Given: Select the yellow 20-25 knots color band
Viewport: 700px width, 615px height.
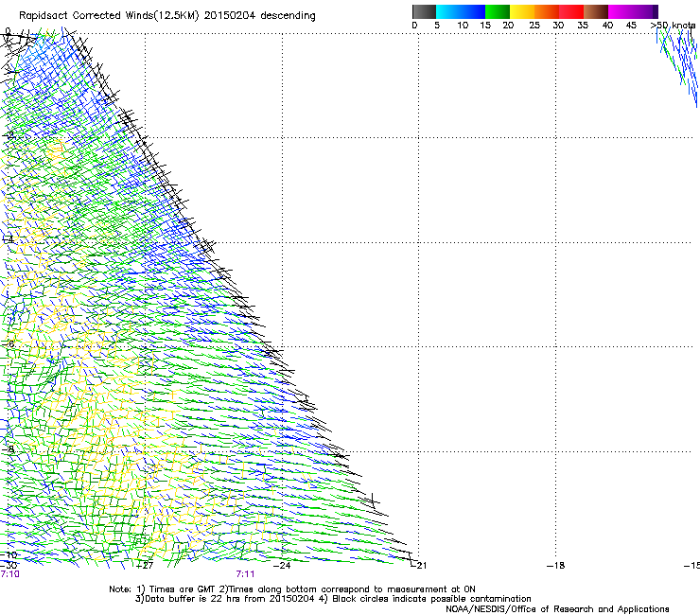Looking at the screenshot, I should tap(522, 11).
